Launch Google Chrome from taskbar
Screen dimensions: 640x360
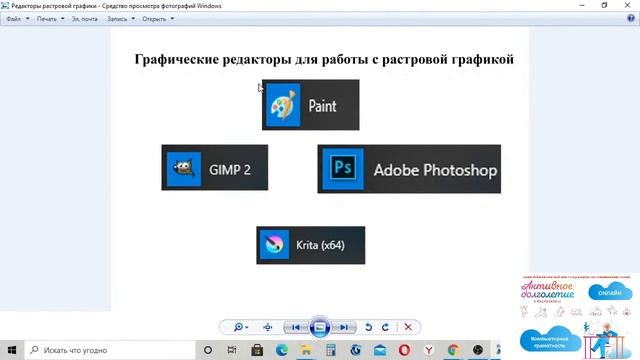click(453, 350)
